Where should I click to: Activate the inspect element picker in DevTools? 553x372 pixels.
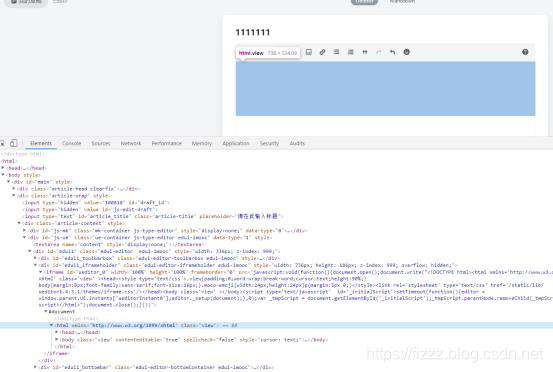[x=2, y=143]
